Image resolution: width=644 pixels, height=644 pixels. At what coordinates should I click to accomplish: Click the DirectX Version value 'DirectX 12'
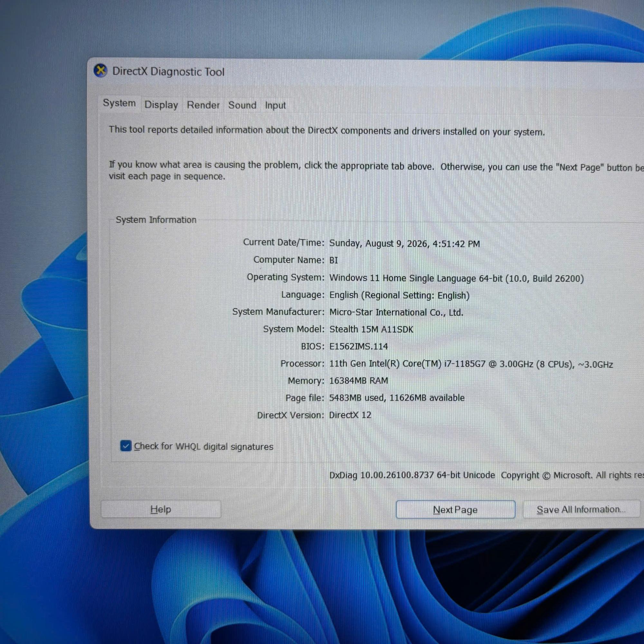point(350,415)
